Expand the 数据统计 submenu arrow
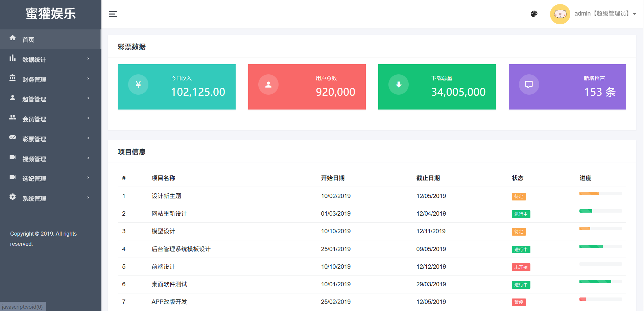644x311 pixels. [x=88, y=59]
